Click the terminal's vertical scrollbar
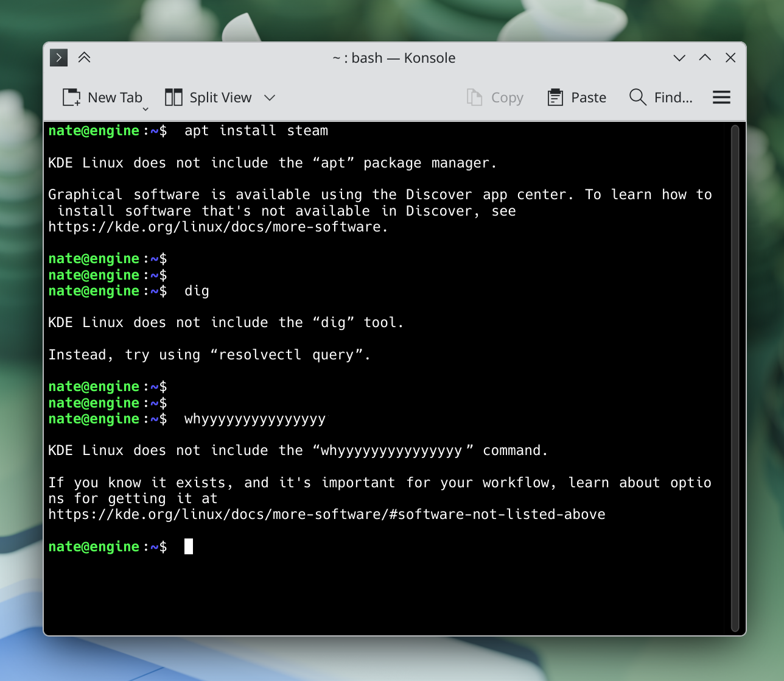 (x=735, y=378)
